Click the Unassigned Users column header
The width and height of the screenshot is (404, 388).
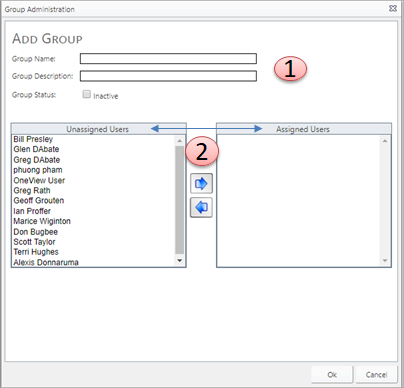pos(98,129)
